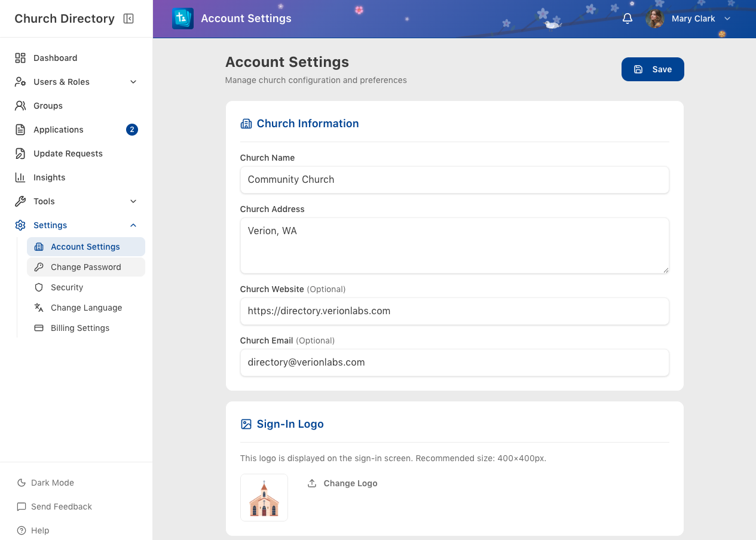This screenshot has height=540, width=756.
Task: Open Billing Settings
Action: point(86,328)
